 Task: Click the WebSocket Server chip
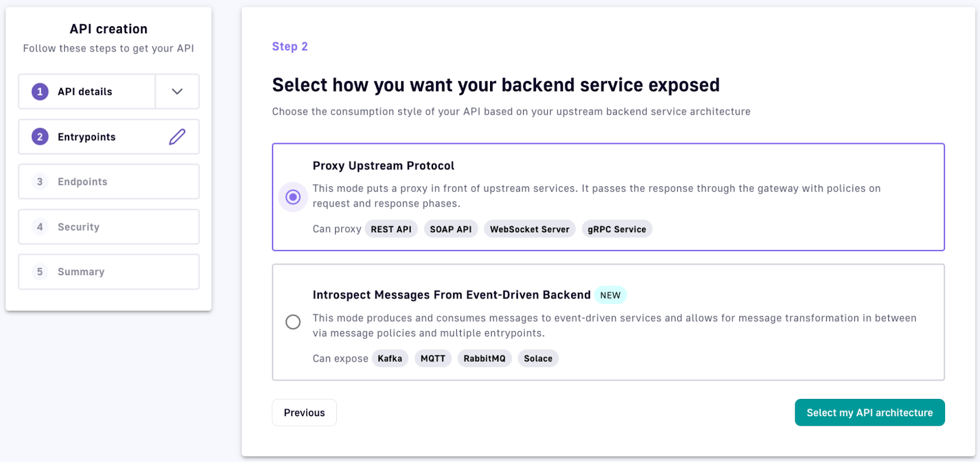[x=529, y=229]
